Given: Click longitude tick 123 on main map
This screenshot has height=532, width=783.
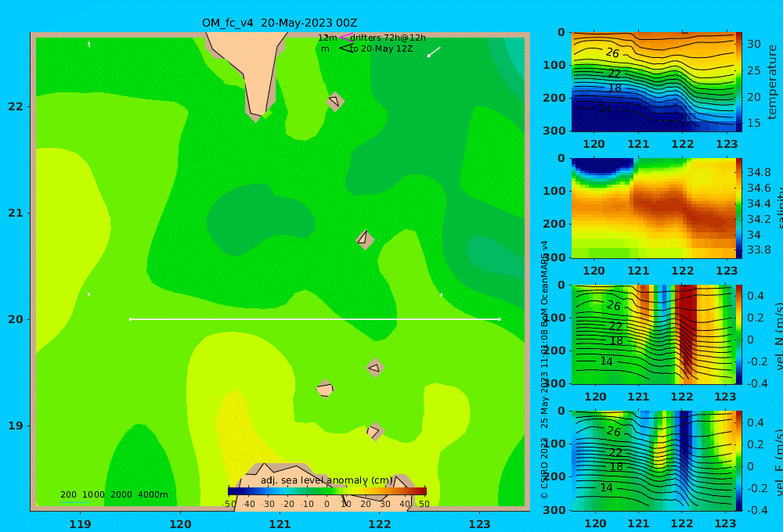Looking at the screenshot, I should [480, 524].
